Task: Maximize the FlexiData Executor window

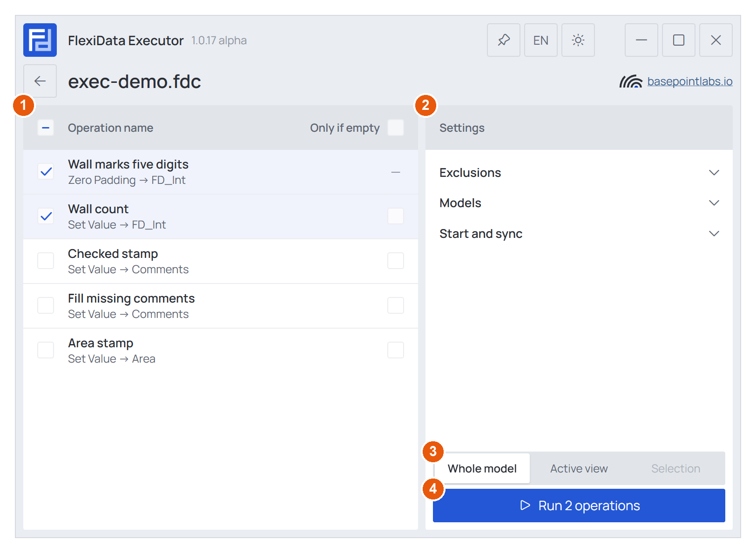Action: (x=679, y=40)
